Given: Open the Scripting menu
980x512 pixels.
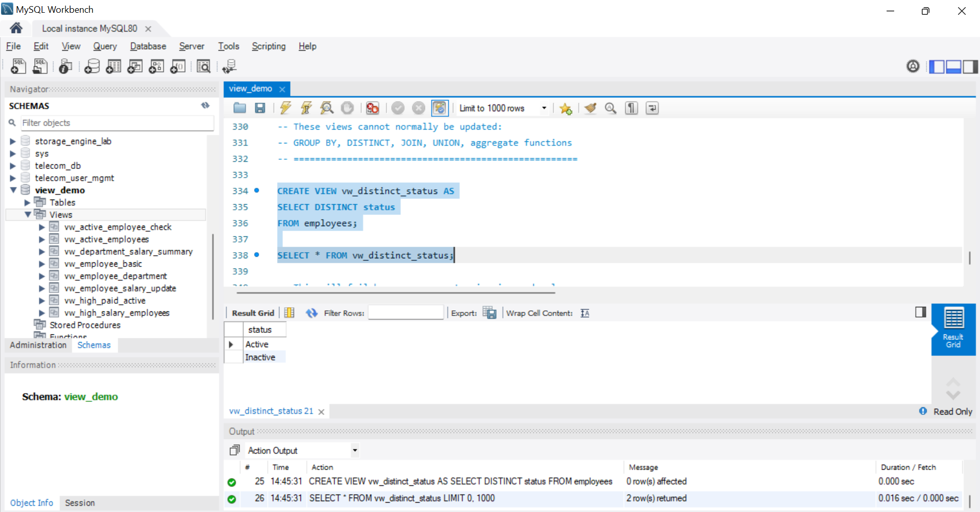Looking at the screenshot, I should pos(269,46).
